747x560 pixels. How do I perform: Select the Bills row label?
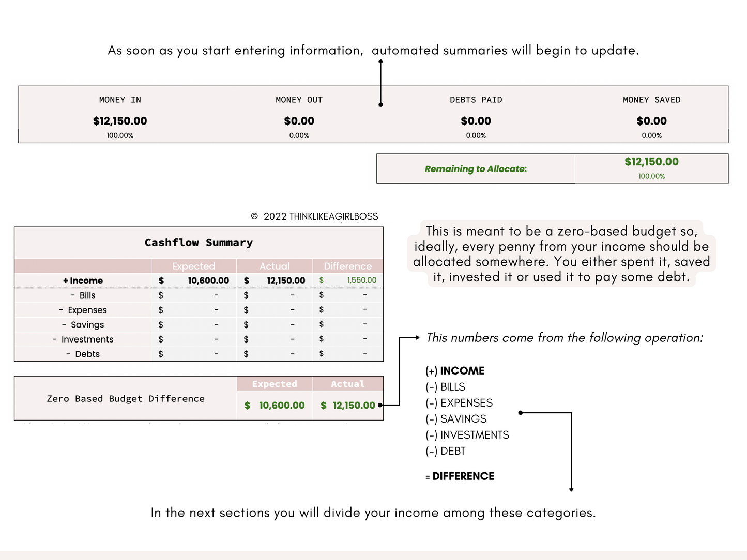(84, 295)
